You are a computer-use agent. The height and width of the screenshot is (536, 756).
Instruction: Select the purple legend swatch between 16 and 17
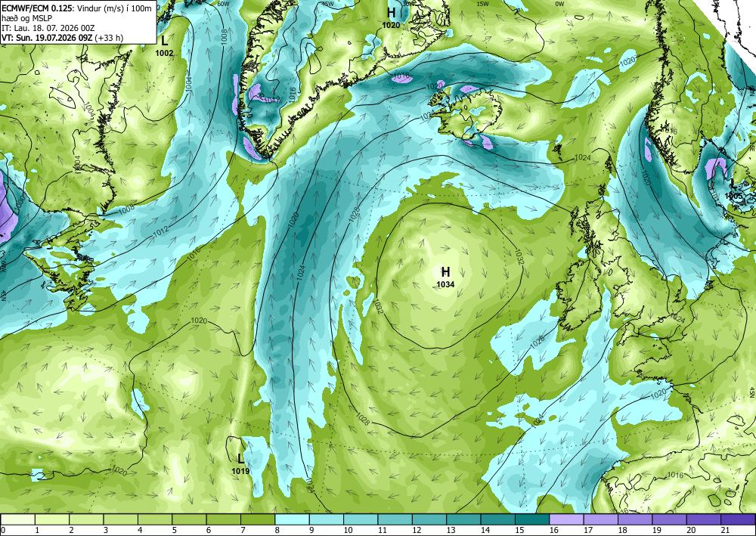[566, 519]
